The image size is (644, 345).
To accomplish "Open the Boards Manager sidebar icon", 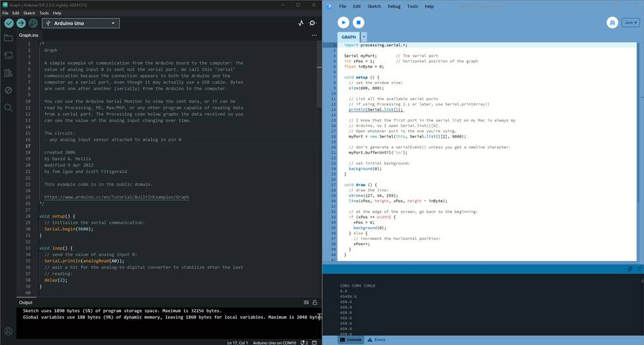I will (8, 55).
